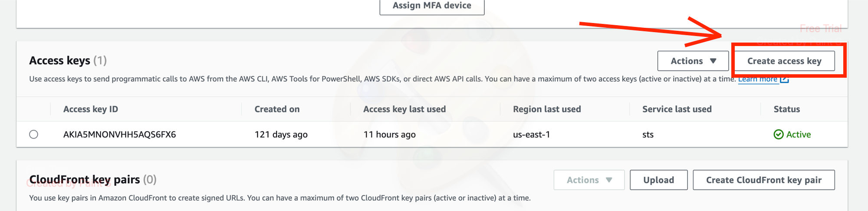Click the Access key last used header
Screen dimensions: 868x211
point(404,109)
